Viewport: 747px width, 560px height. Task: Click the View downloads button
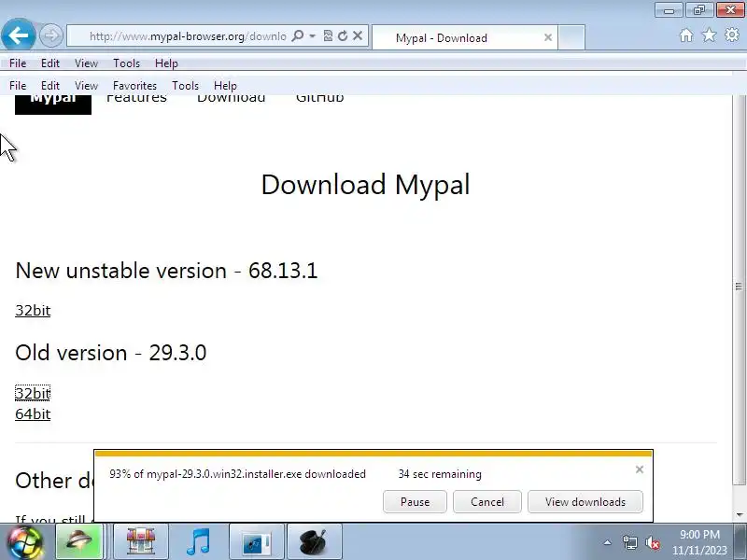(x=585, y=502)
